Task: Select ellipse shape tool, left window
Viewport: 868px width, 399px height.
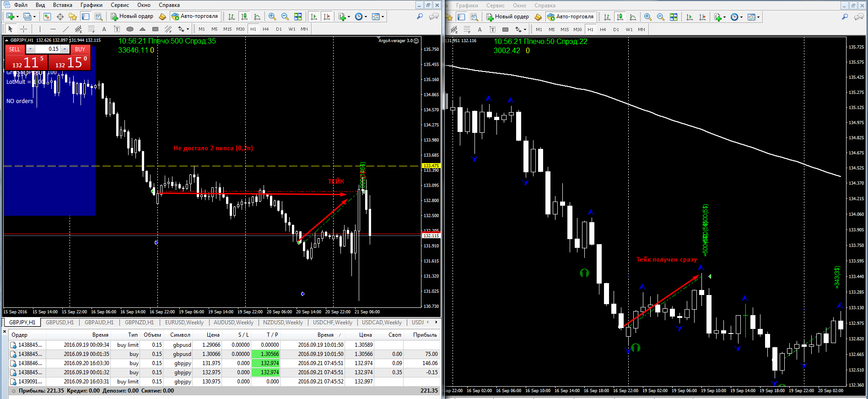Action: (130, 29)
